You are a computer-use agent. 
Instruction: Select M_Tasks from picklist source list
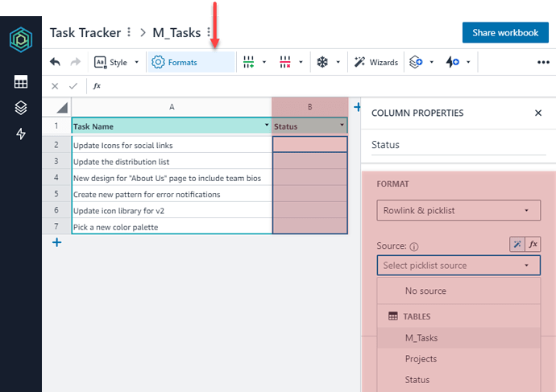pos(421,338)
